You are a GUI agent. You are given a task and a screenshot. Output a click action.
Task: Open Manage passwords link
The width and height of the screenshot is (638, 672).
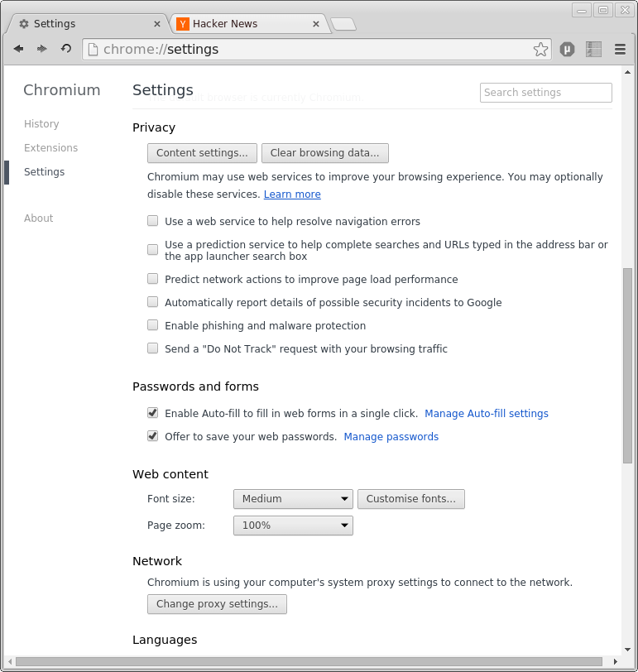point(391,437)
